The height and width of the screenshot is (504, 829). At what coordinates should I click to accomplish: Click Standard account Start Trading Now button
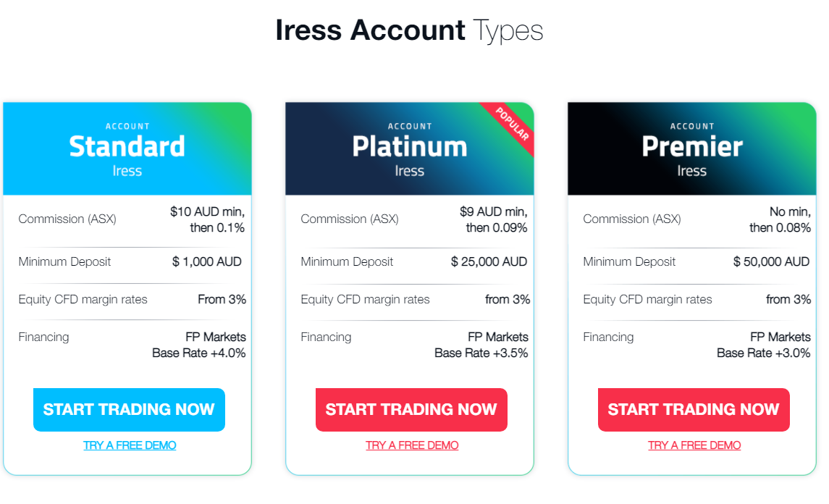tap(129, 409)
